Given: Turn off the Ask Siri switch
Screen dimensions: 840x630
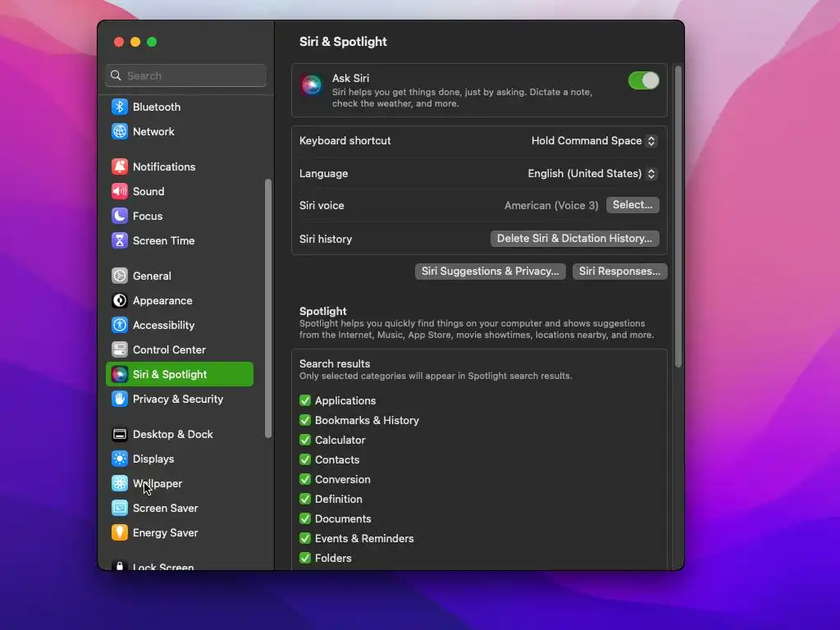Looking at the screenshot, I should point(643,81).
